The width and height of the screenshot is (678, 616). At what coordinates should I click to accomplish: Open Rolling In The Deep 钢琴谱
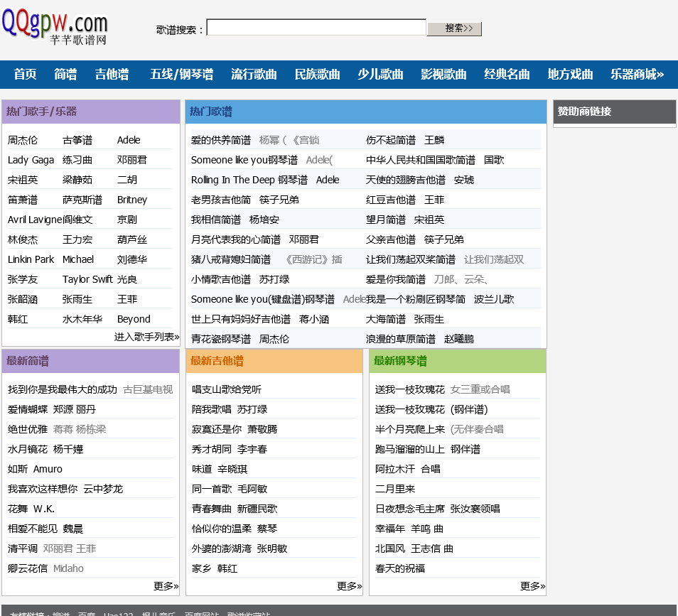point(249,180)
